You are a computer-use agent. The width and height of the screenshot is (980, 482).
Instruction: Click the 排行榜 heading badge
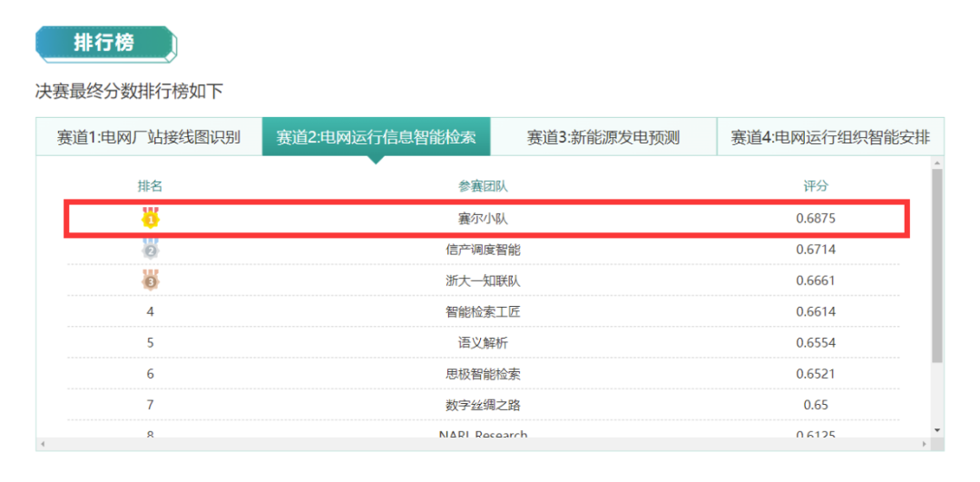pyautogui.click(x=106, y=44)
